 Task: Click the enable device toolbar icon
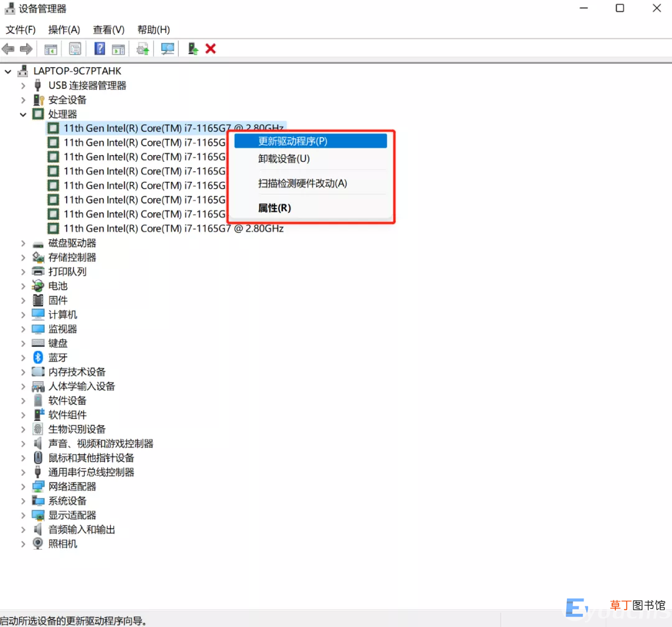point(193,49)
